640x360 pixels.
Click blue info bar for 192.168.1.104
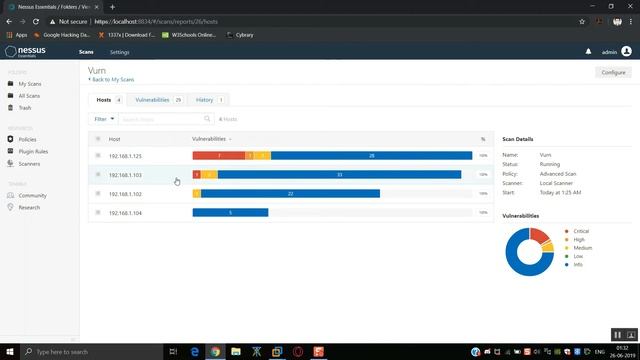click(x=230, y=212)
